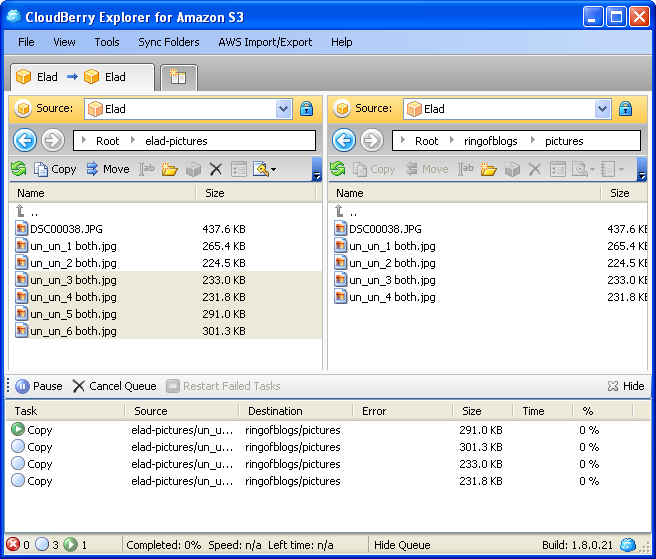Select un_un_5 both.jpg in left pane
This screenshot has height=559, width=656.
(166, 314)
